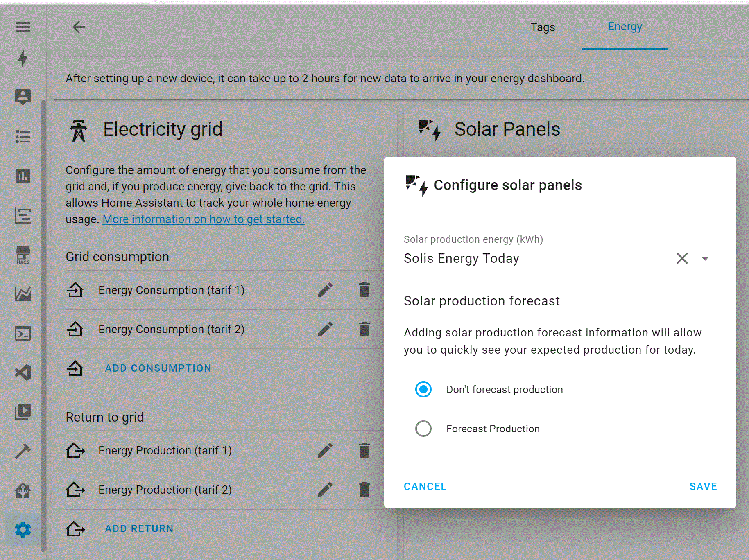Viewport: 749px width, 560px height.
Task: Open HACS from the sidebar
Action: click(x=23, y=255)
